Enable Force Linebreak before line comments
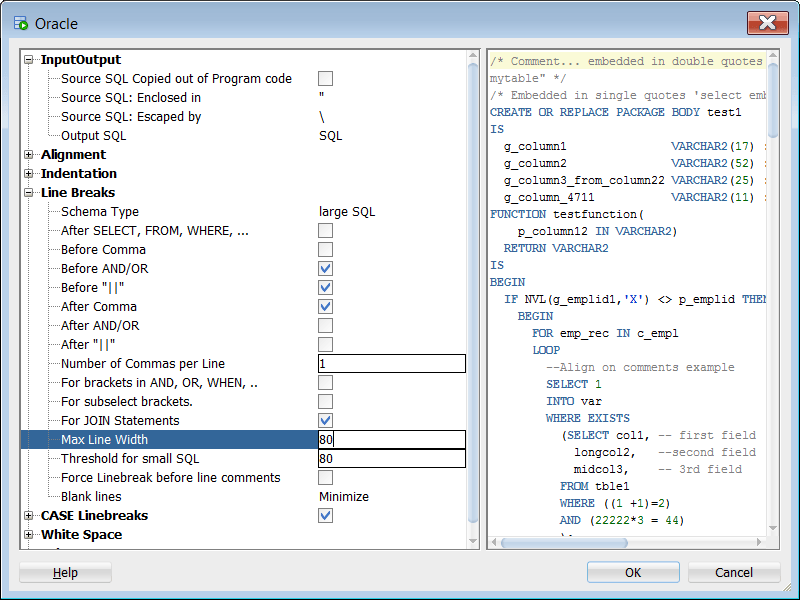Image resolution: width=800 pixels, height=600 pixels. pyautogui.click(x=325, y=477)
